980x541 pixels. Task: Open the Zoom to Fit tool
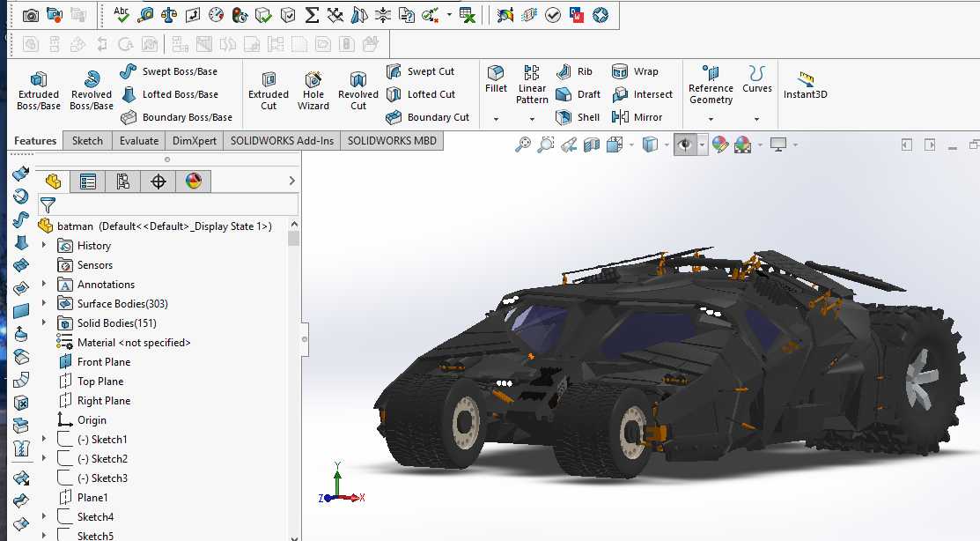(522, 145)
